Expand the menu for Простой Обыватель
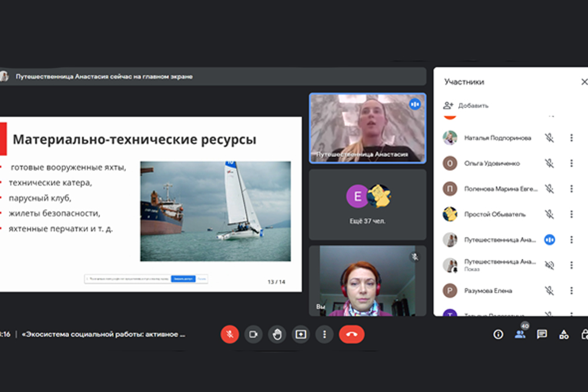 pos(571,215)
